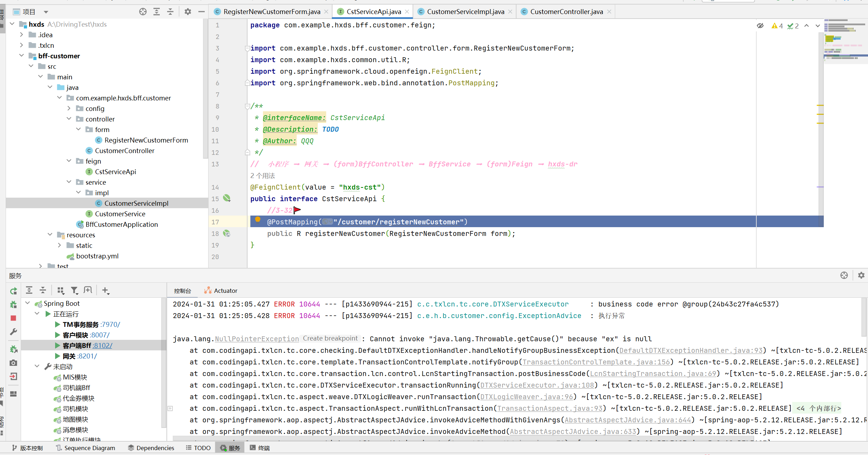Open the DTXServiceExecutor.java:108 stack link

click(537, 385)
